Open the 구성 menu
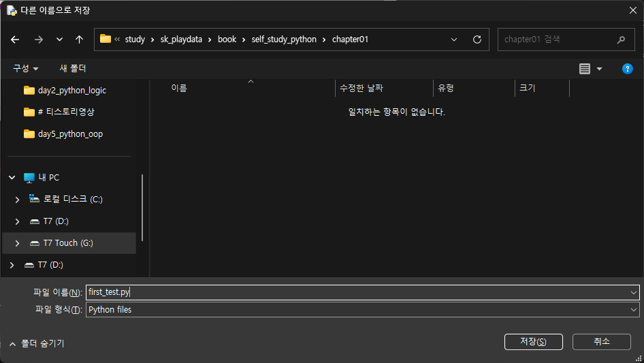644x363 pixels. tap(25, 68)
